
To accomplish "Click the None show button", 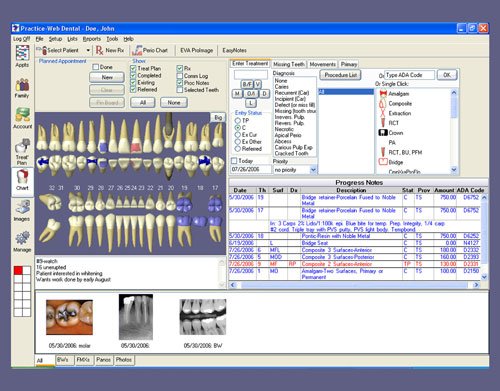I will coord(174,103).
